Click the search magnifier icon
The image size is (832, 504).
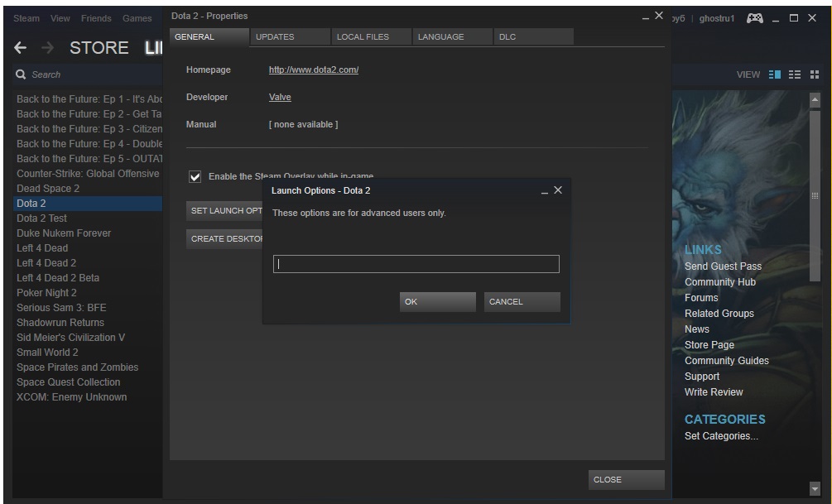pyautogui.click(x=18, y=74)
